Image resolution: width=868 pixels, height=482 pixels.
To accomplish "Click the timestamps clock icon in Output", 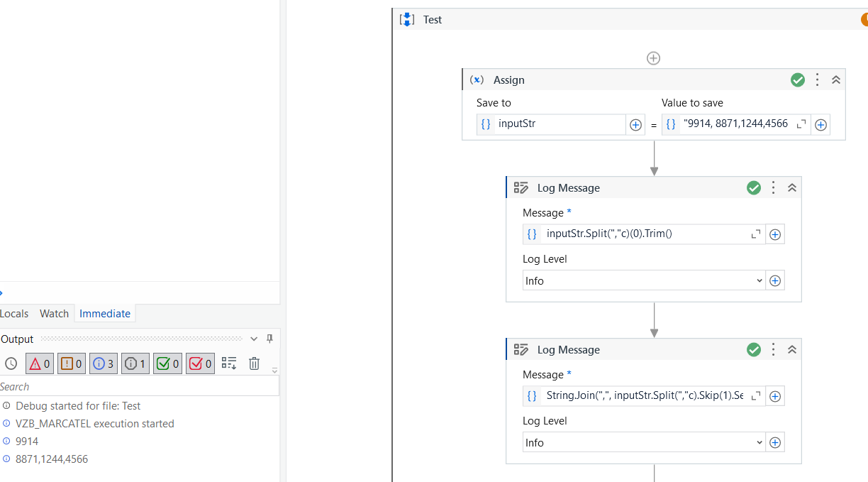I will tap(11, 363).
